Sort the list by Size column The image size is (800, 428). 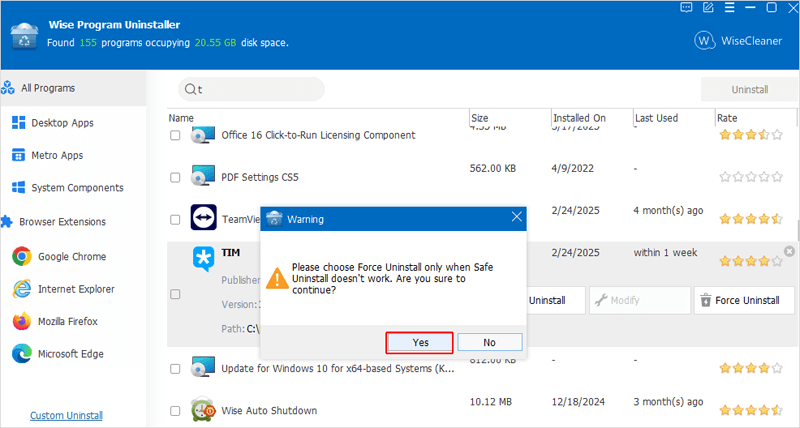(x=480, y=118)
